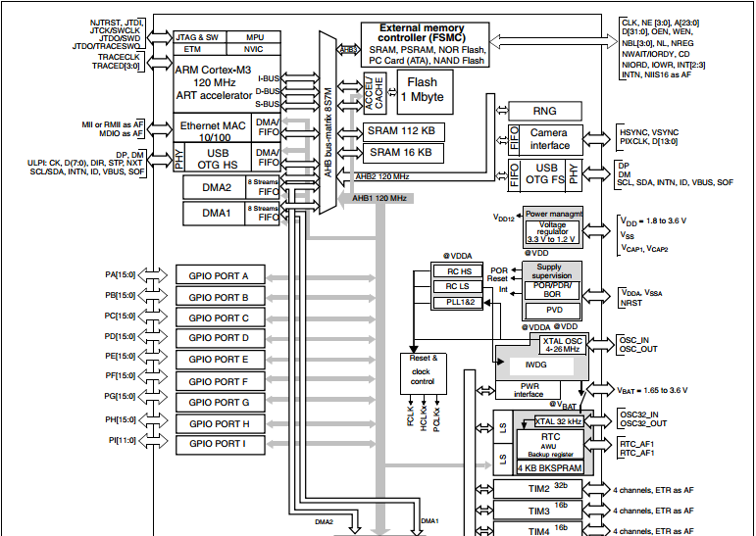Viewport: 756px width, 536px height.
Task: Click the TIM2 32b timer block
Action: coord(537,489)
